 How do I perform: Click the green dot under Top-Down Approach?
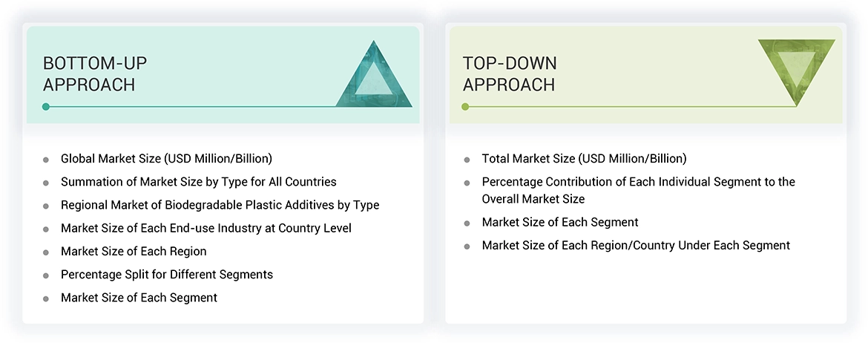pos(465,107)
